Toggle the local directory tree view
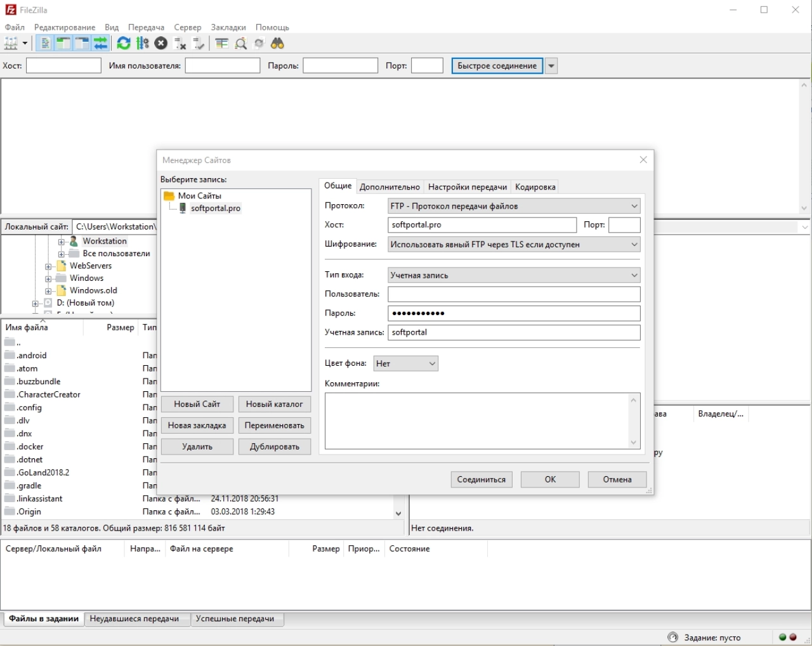The height and width of the screenshot is (646, 812). click(x=63, y=43)
